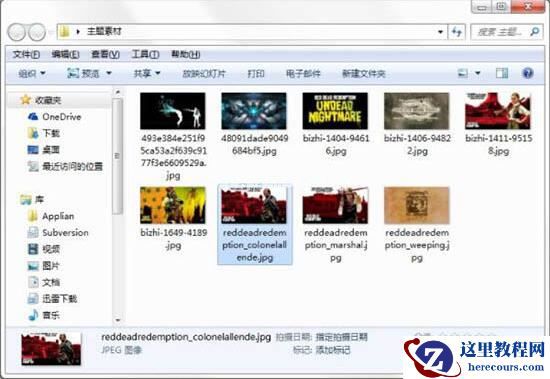Image resolution: width=550 pixels, height=379 pixels.
Task: Click the change view icon
Action: pos(463,73)
